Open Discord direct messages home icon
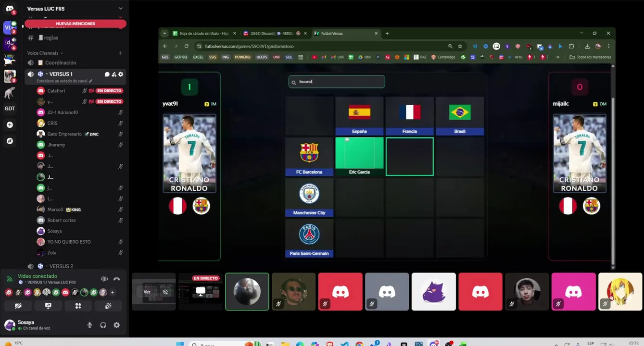The image size is (644, 346). pos(10,9)
